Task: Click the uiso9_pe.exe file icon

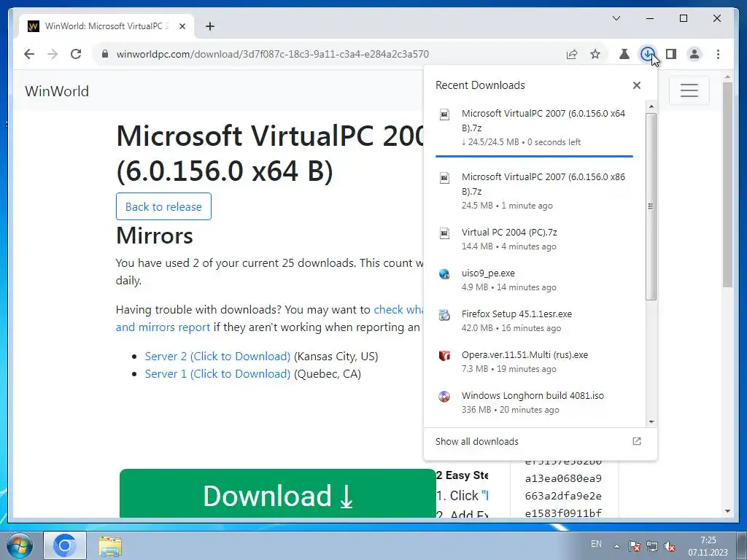Action: point(444,274)
